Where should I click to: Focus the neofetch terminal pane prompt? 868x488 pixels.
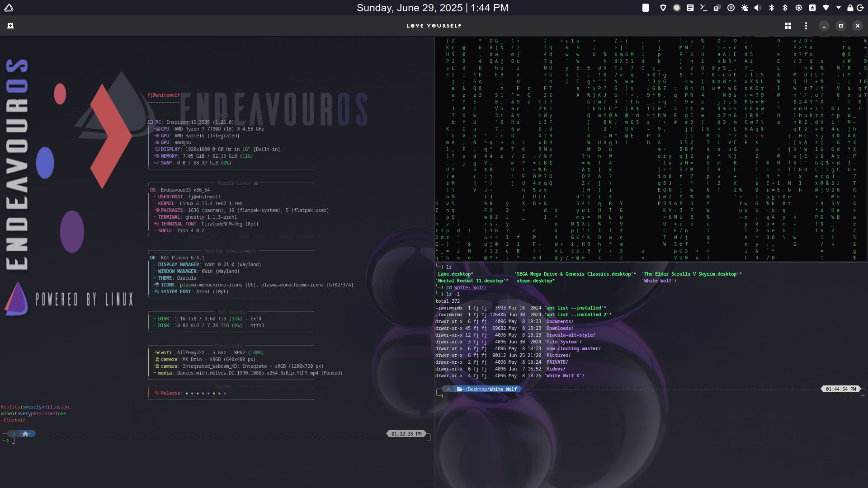coord(14,441)
